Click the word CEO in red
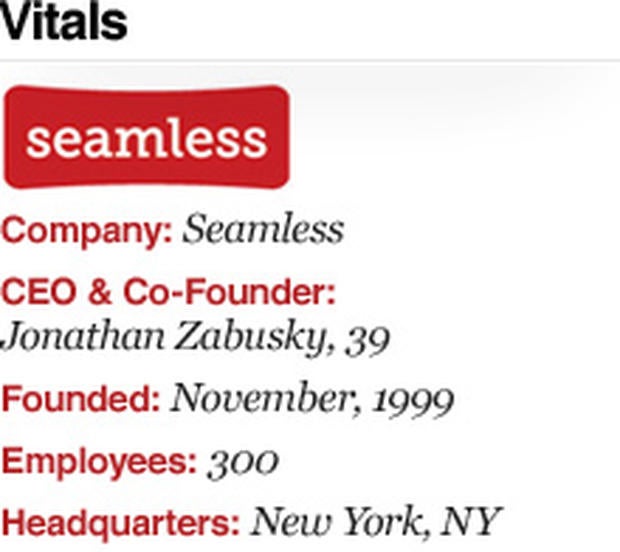620x552 pixels. [x=39, y=291]
